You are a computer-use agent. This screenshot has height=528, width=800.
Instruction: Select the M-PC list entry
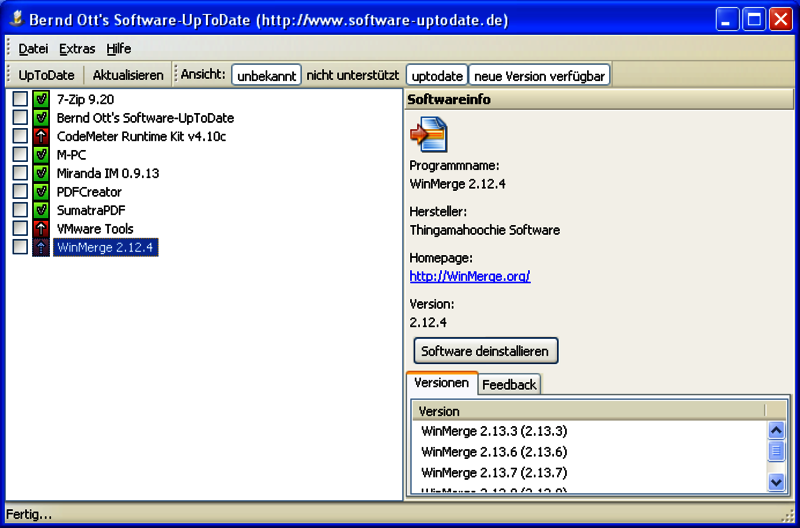click(71, 155)
